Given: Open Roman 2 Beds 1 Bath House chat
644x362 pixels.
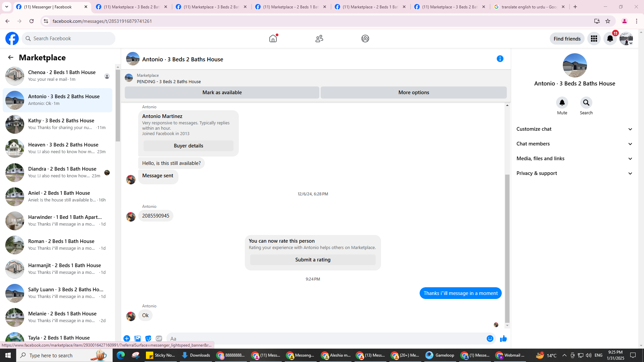Looking at the screenshot, I should [x=58, y=245].
